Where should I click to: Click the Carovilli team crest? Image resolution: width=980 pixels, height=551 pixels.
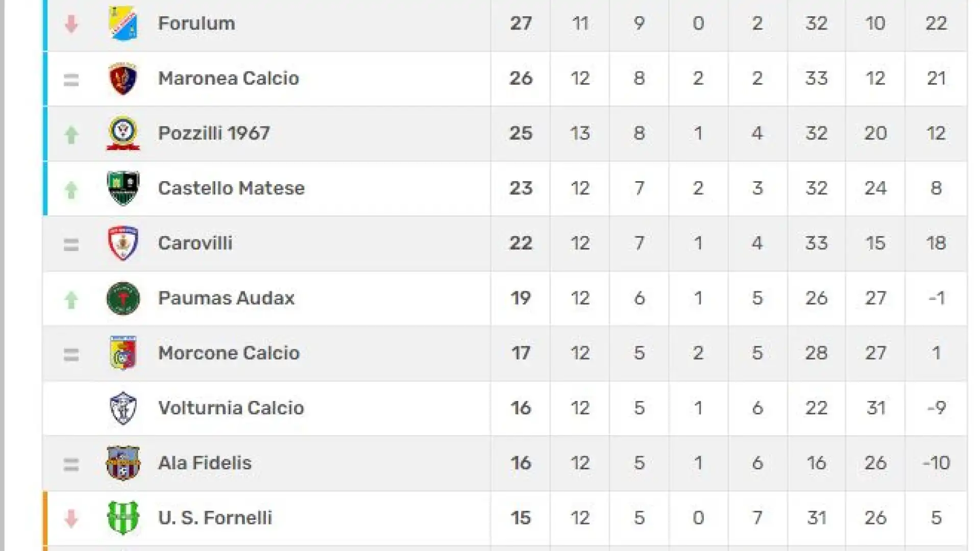point(123,243)
